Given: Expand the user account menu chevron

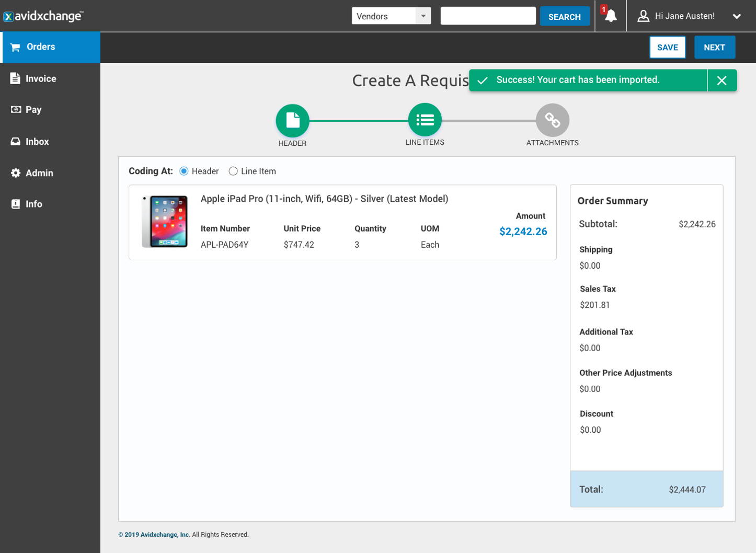Looking at the screenshot, I should point(737,16).
